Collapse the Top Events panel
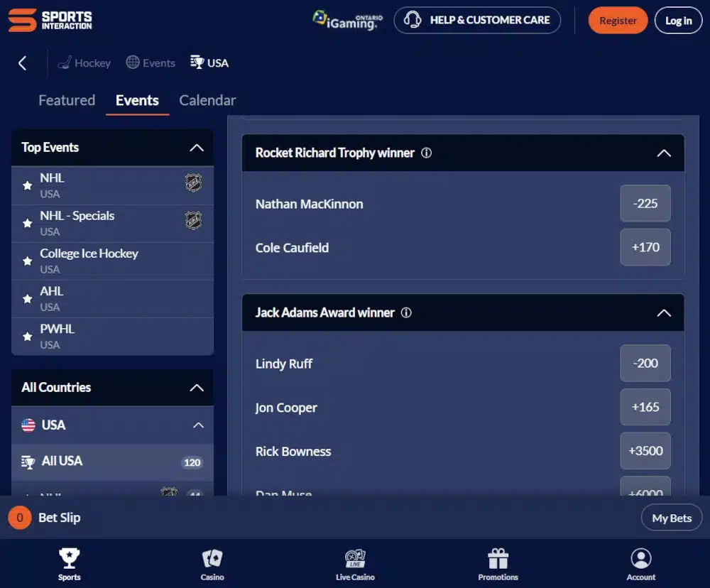 tap(197, 148)
